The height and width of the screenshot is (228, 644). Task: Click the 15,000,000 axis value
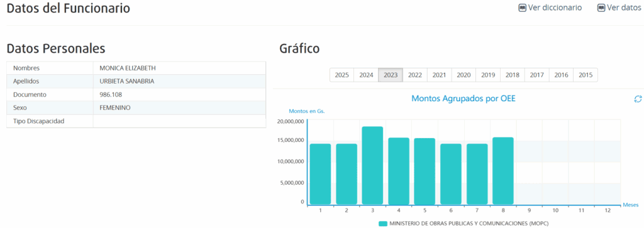[x=291, y=140]
